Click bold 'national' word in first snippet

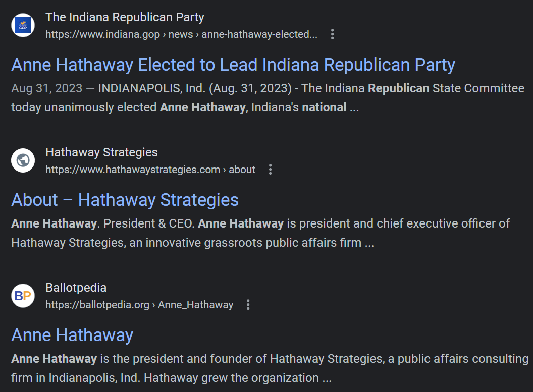(x=324, y=107)
